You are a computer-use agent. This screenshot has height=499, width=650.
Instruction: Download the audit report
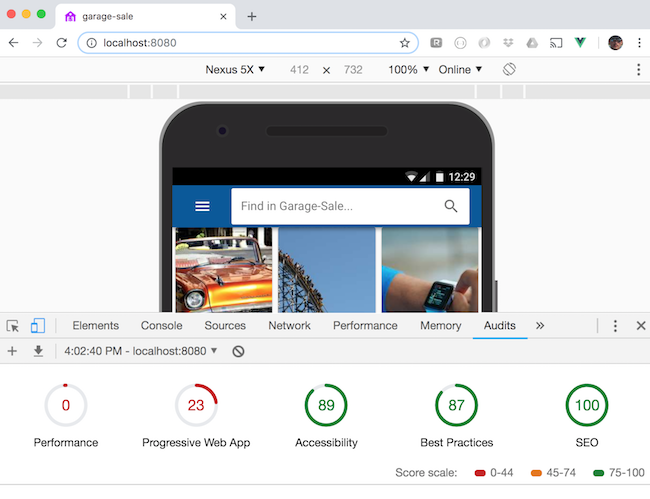[38, 351]
